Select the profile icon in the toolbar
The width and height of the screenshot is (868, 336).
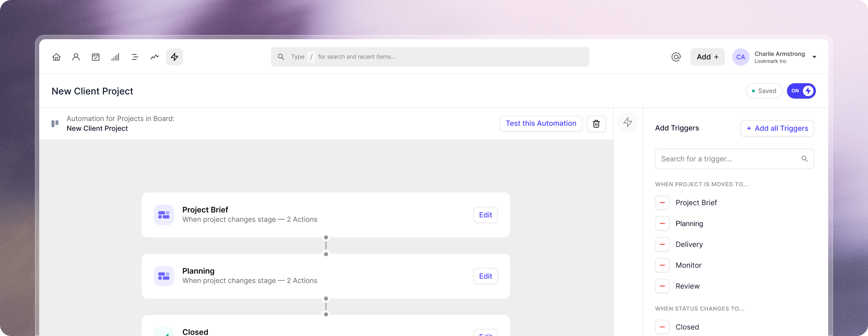click(76, 57)
